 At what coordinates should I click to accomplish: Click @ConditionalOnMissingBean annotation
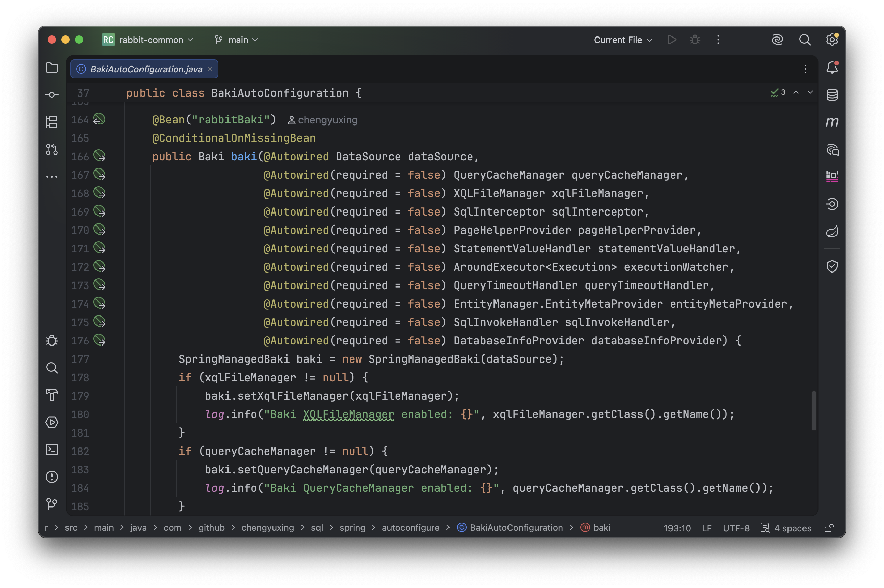click(234, 138)
